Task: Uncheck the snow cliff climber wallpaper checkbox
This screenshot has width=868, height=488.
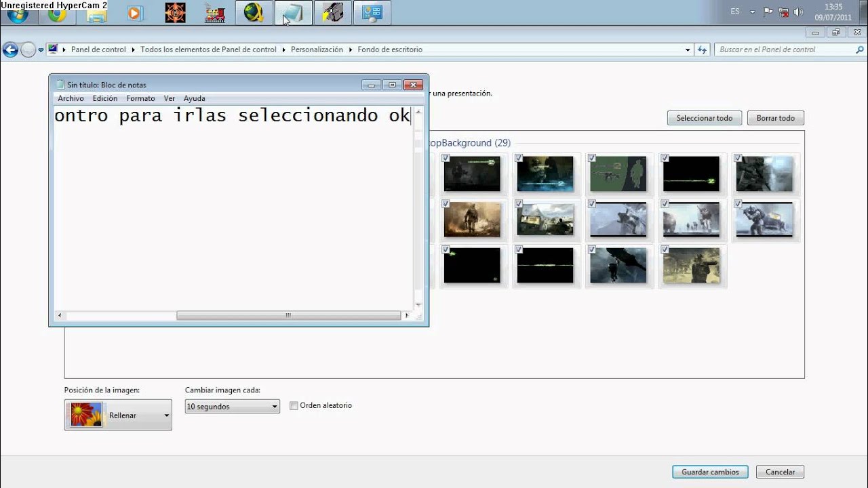Action: pos(592,204)
